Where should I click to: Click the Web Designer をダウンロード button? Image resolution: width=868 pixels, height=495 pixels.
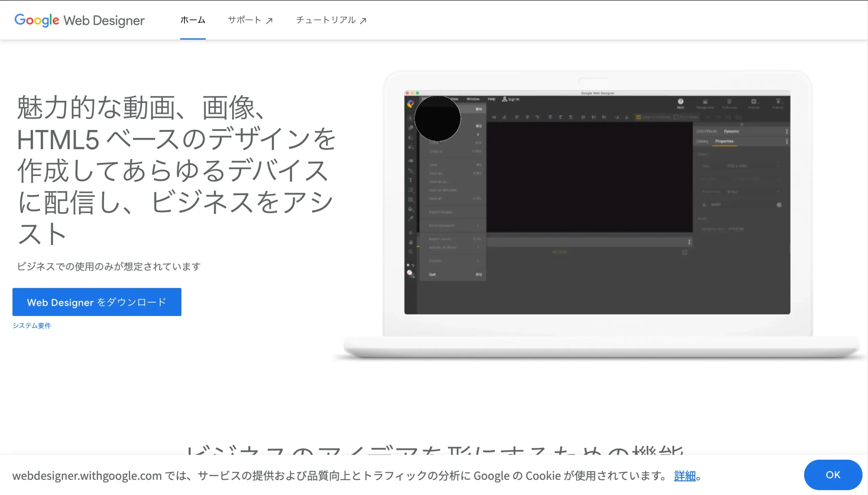(97, 302)
